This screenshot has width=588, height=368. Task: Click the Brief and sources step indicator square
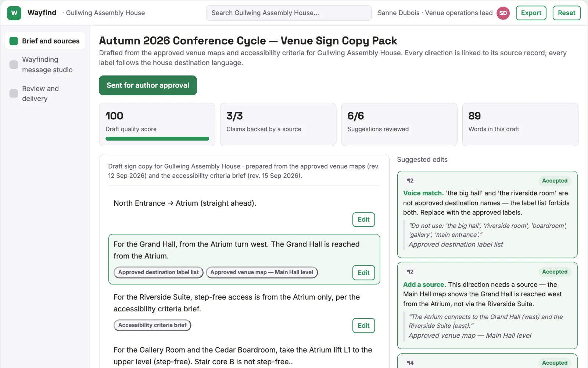(x=14, y=41)
